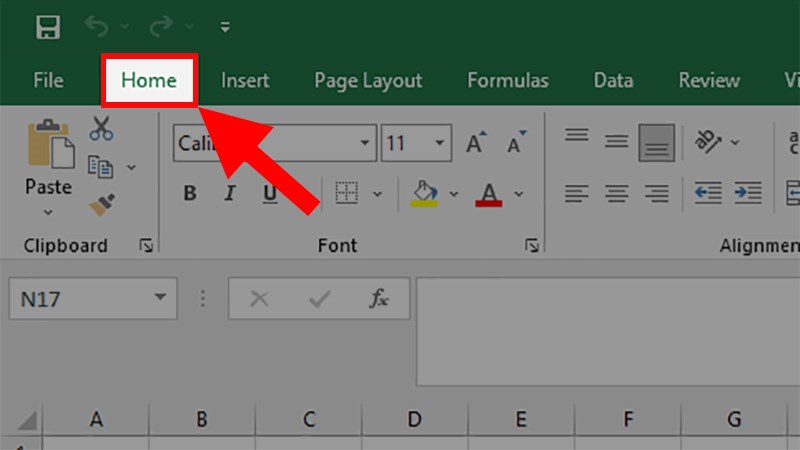Click Top Align icon
800x450 pixels.
click(x=577, y=136)
